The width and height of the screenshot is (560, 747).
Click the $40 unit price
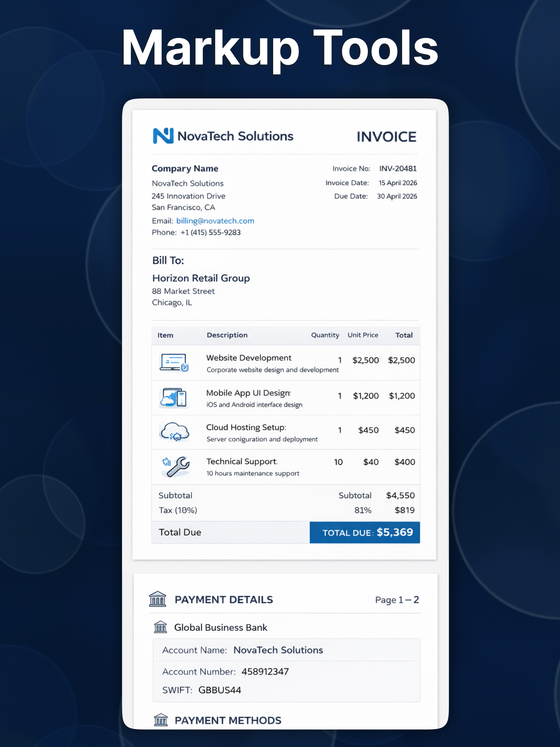tap(371, 462)
